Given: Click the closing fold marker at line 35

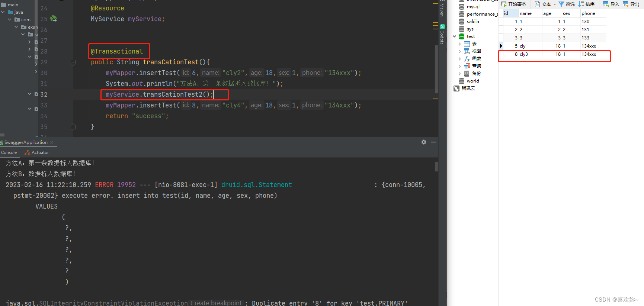Looking at the screenshot, I should [73, 127].
